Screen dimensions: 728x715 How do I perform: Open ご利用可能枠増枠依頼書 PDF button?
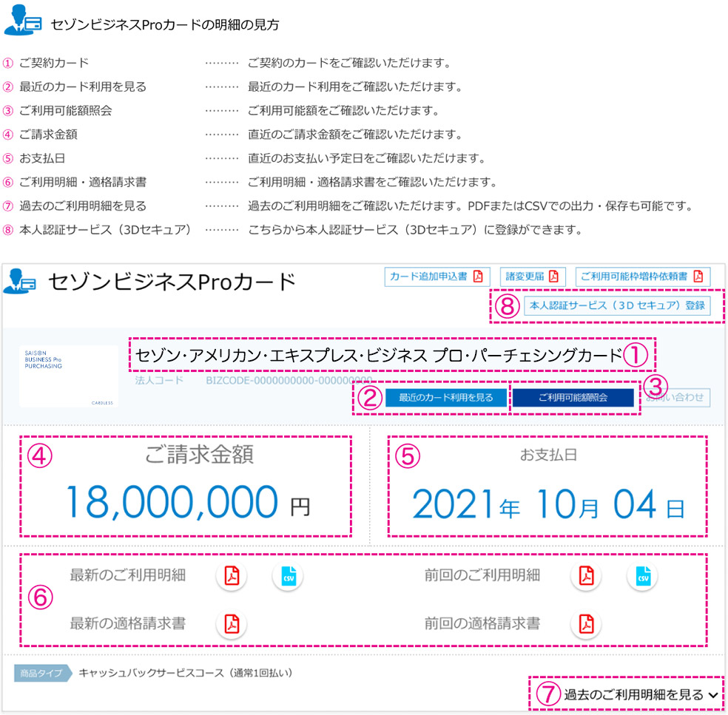(643, 277)
